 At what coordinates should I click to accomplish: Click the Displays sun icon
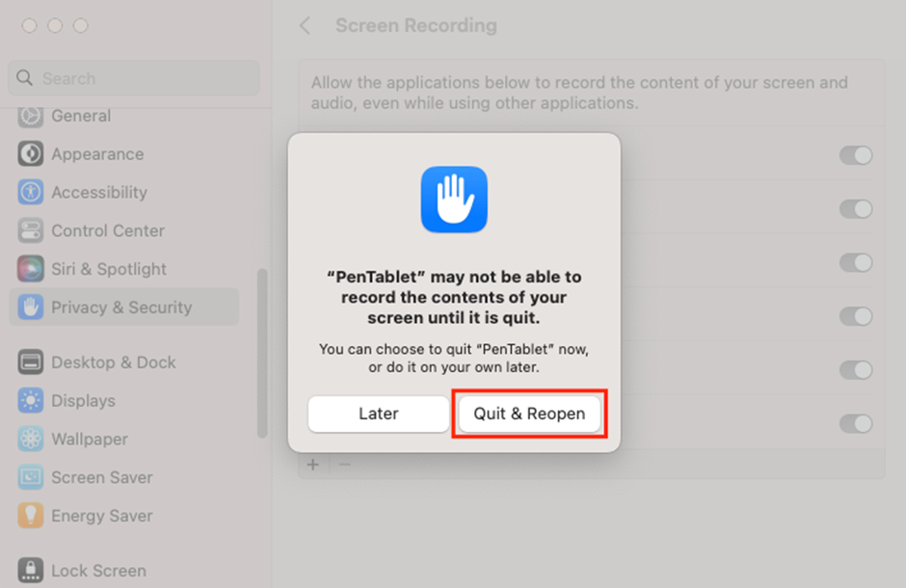(31, 401)
